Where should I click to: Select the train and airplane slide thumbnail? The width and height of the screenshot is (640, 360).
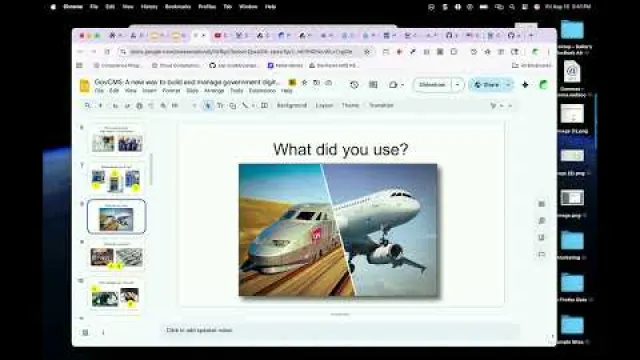pos(116,217)
